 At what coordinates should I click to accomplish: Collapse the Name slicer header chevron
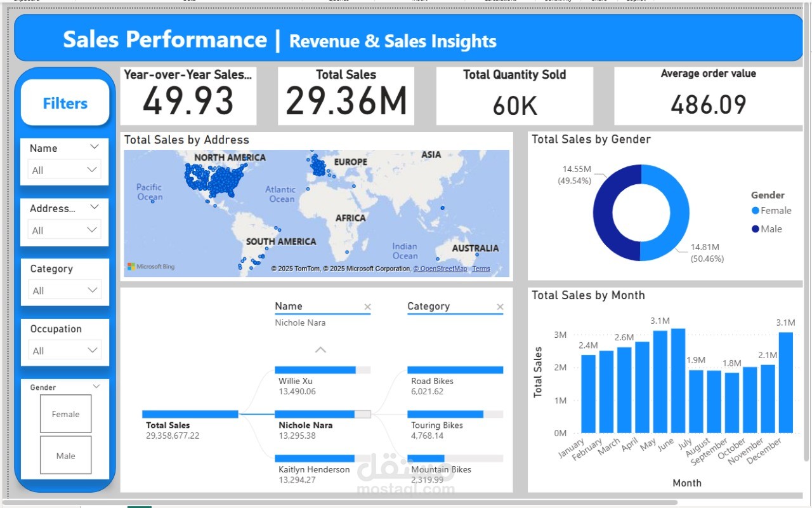(95, 147)
